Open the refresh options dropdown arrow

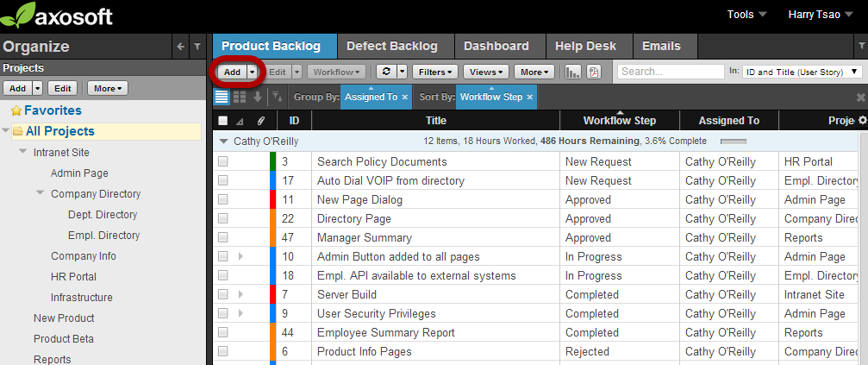click(403, 72)
